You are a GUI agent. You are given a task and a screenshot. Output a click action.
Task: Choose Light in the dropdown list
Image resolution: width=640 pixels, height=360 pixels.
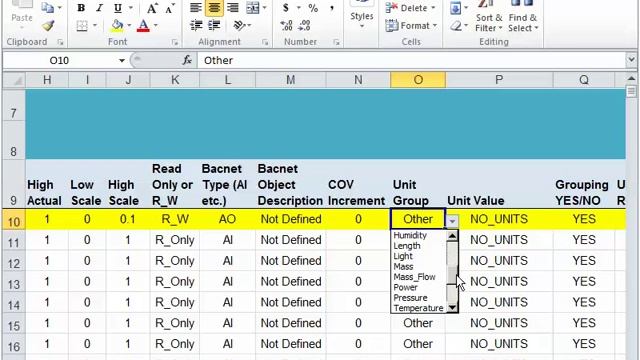tap(403, 256)
